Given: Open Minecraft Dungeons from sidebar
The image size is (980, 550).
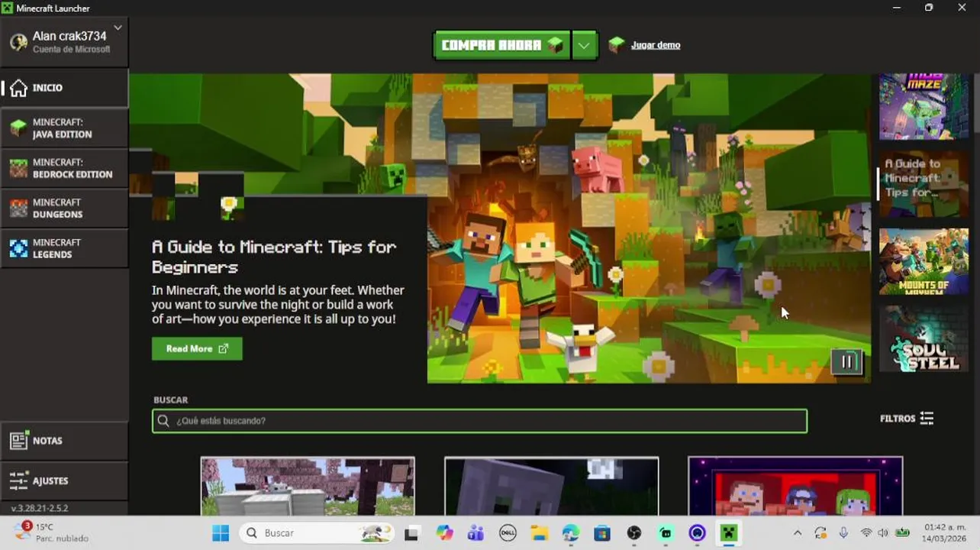Looking at the screenshot, I should (64, 208).
